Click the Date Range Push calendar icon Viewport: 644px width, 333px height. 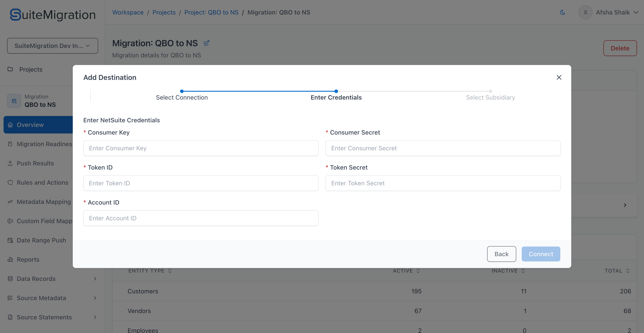click(10, 240)
